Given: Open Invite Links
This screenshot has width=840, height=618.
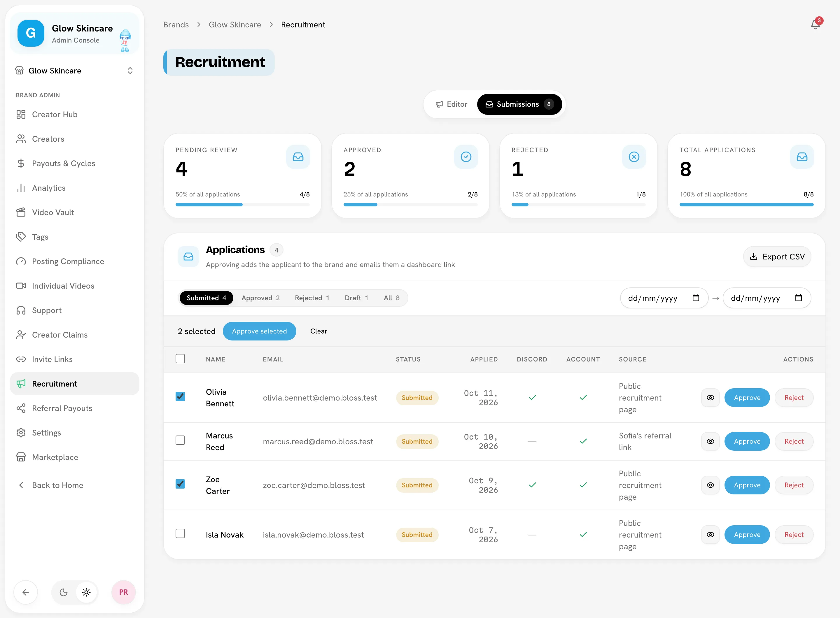Looking at the screenshot, I should pyautogui.click(x=74, y=359).
